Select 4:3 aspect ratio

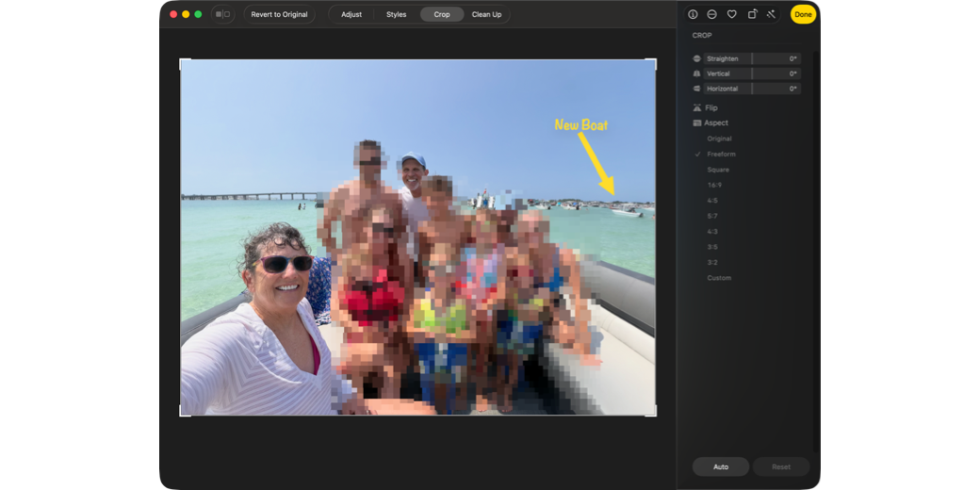(x=712, y=231)
